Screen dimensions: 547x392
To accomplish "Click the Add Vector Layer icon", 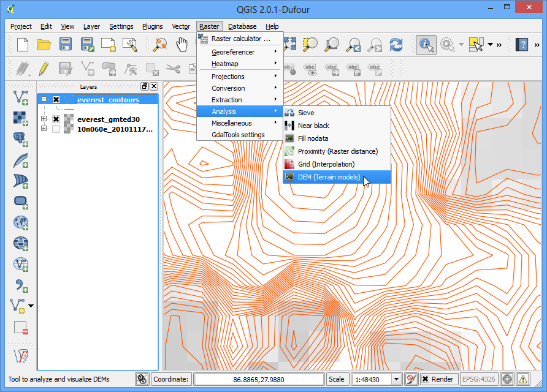I will point(21,97).
